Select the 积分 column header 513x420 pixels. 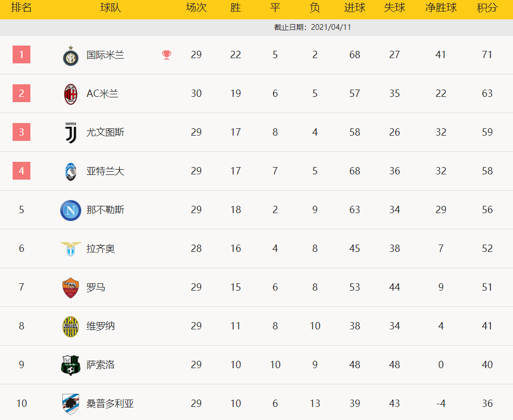487,8
